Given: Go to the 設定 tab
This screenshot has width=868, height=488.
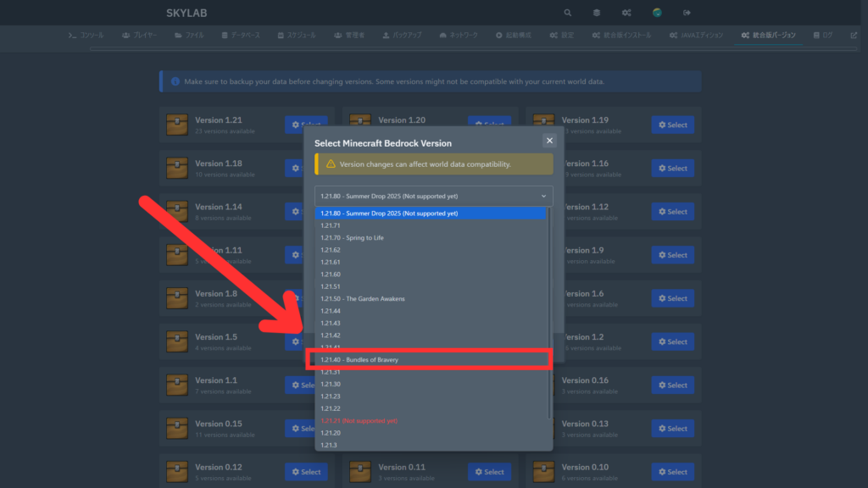Looking at the screenshot, I should pos(562,36).
